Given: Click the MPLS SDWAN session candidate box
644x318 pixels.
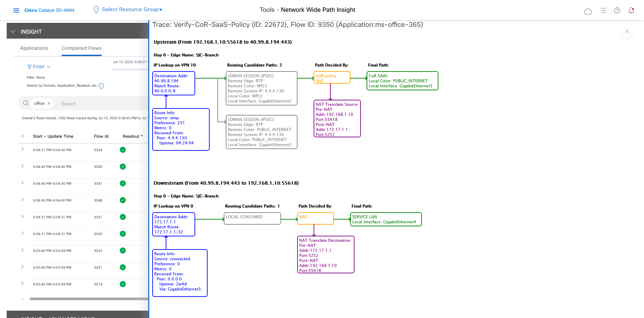Looking at the screenshot, I should tap(262, 88).
